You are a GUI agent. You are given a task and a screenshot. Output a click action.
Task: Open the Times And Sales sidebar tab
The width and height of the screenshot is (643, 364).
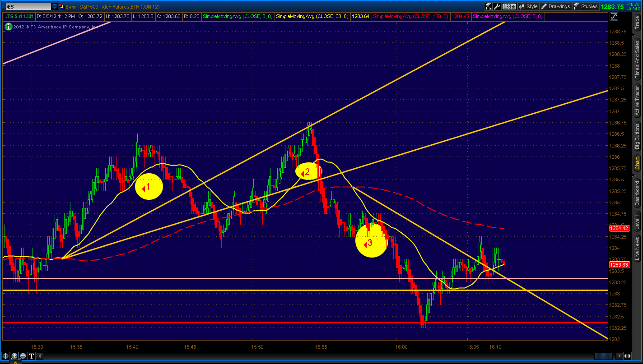[x=637, y=59]
